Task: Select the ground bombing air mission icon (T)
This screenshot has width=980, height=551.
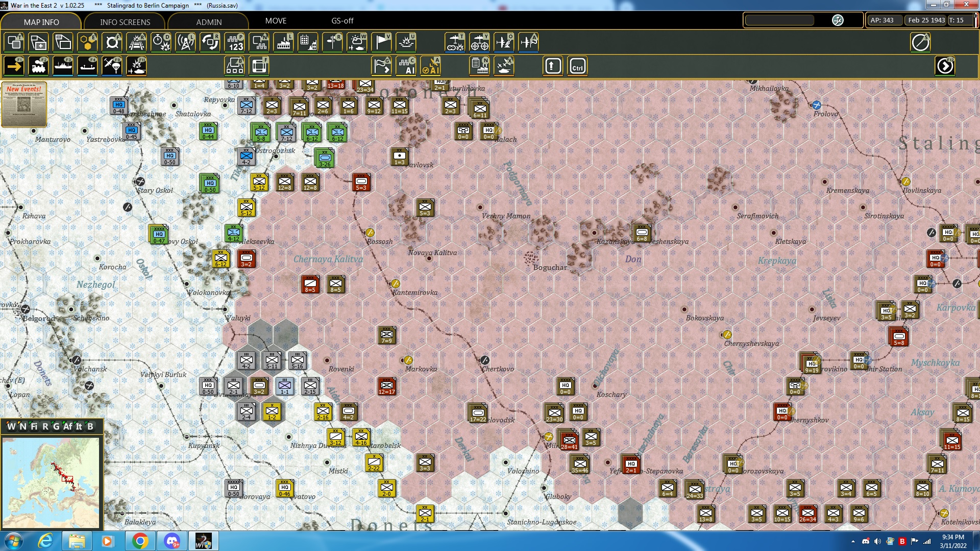Action: pos(455,42)
